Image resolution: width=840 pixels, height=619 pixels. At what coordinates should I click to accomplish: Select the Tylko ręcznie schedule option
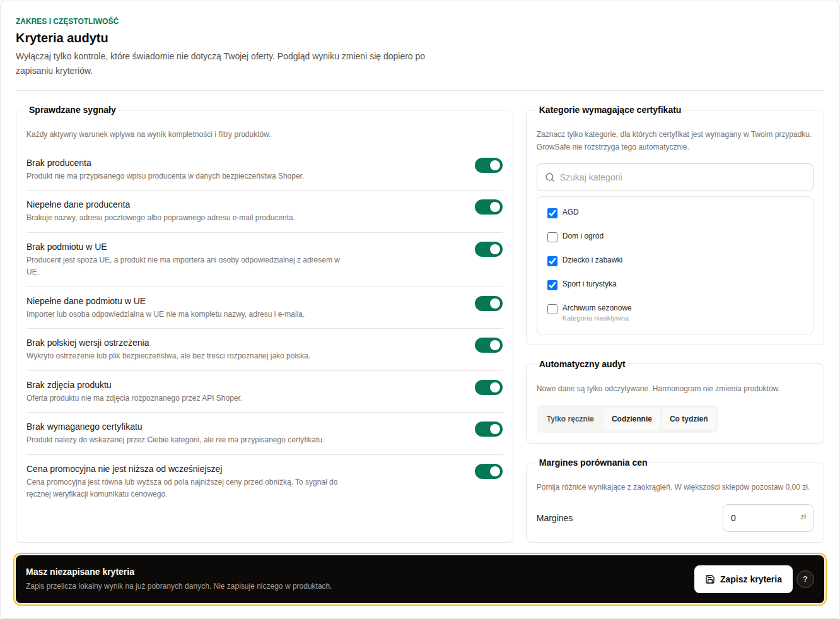coord(570,419)
